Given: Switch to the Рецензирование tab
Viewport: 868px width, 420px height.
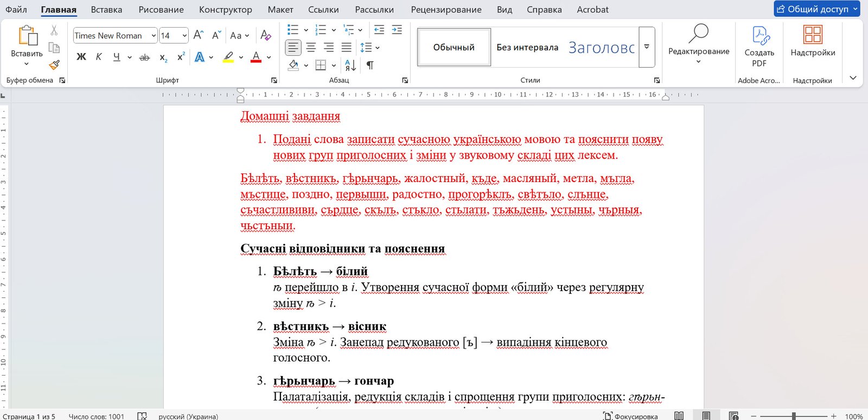Looking at the screenshot, I should 446,10.
